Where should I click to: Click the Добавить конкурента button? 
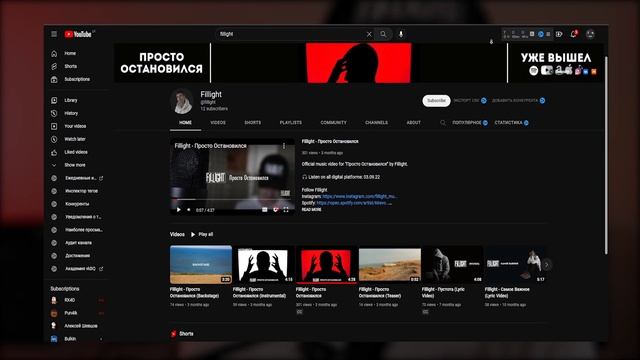tap(518, 100)
